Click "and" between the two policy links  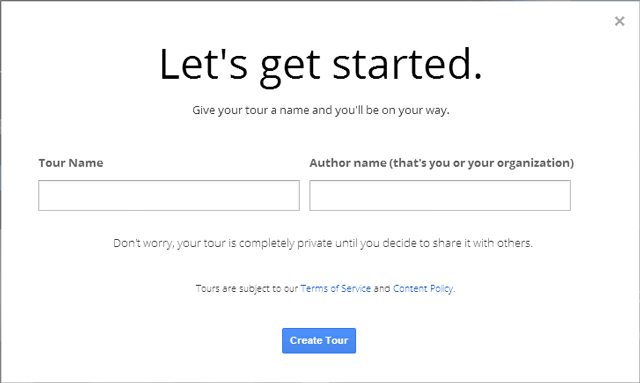(382, 288)
